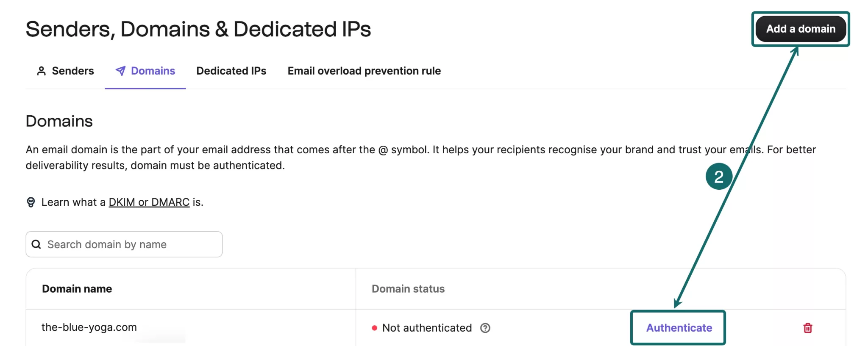868x346 pixels.
Task: Click the Domain status column header
Action: pos(408,289)
